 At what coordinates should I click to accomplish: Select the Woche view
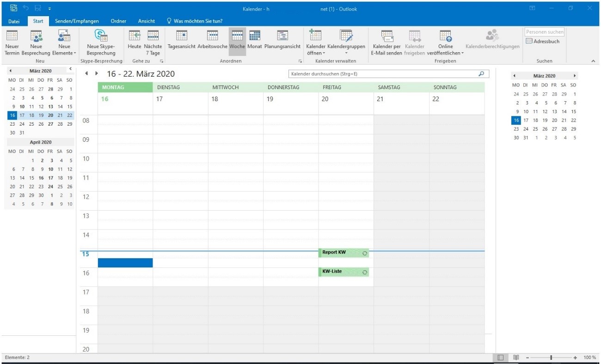[x=237, y=42]
